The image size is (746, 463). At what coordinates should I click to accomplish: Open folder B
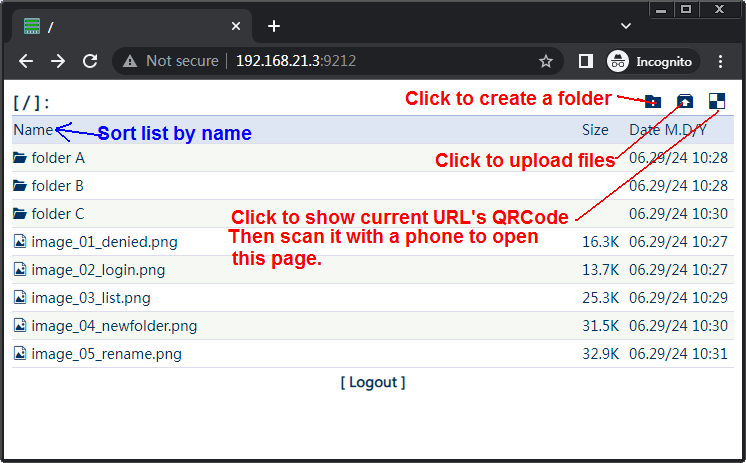(57, 186)
